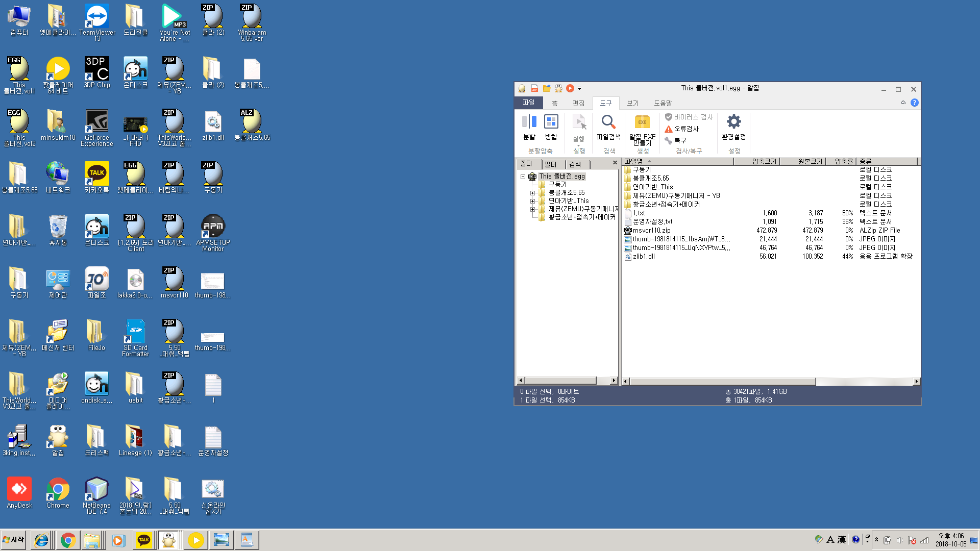Open AnyDesk desktop icon

coord(19,493)
